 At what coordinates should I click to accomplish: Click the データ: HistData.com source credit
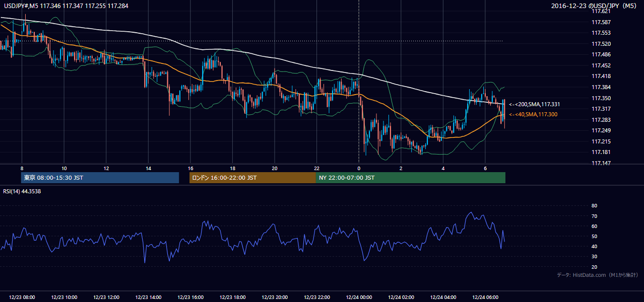coord(598,275)
